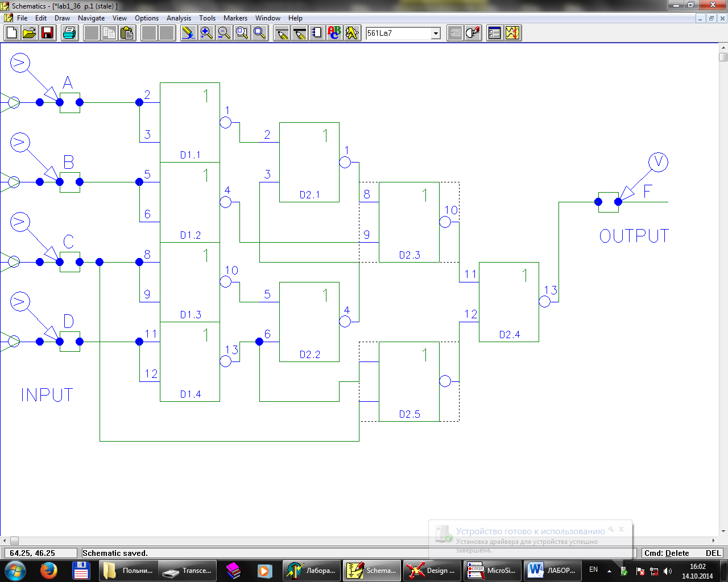The width and height of the screenshot is (728, 582).
Task: Select the D1.1 gate reference label
Action: (191, 155)
